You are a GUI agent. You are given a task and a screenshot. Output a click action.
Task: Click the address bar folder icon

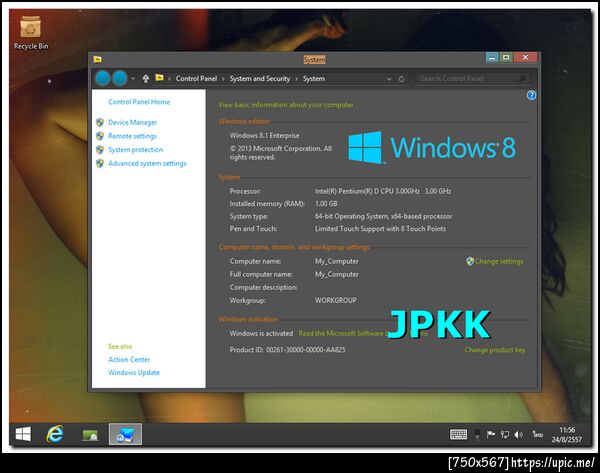[x=159, y=78]
